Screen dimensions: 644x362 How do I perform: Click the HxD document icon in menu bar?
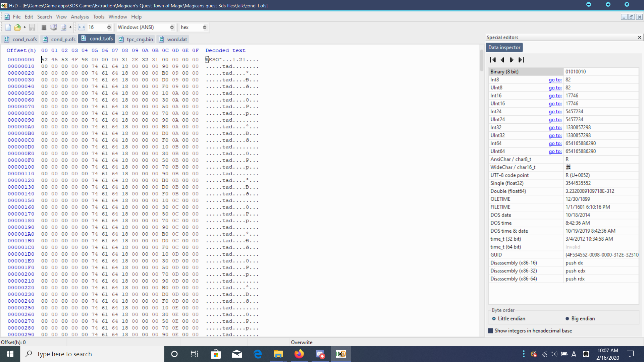click(x=7, y=17)
